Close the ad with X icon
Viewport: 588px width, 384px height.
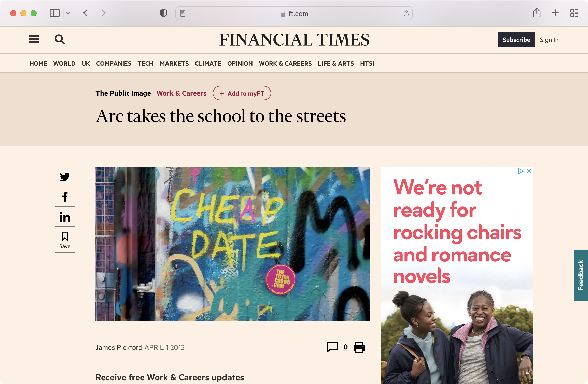529,171
